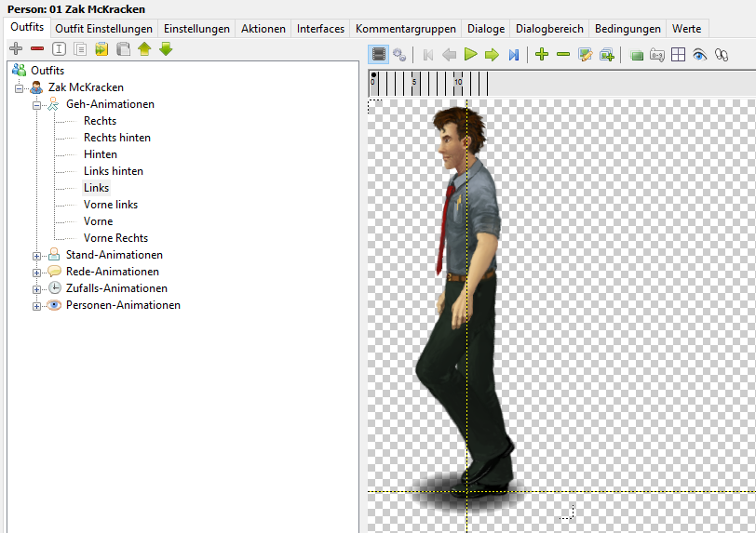The width and height of the screenshot is (756, 533).
Task: Select the Geh-Animationen tree item
Action: (x=110, y=104)
